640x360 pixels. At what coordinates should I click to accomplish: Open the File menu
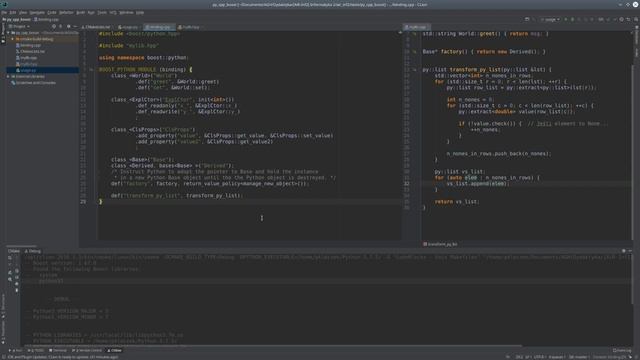(x=4, y=13)
